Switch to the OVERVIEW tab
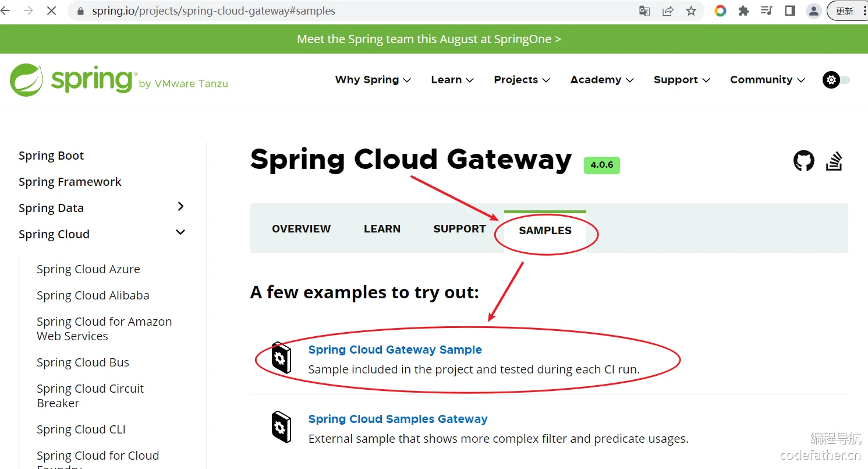The width and height of the screenshot is (868, 469). [301, 229]
